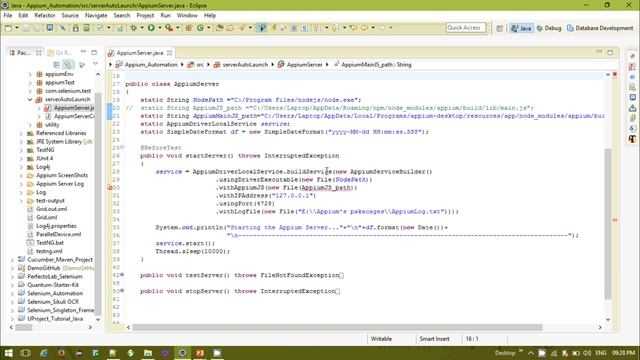Expand JRE System Library node
This screenshot has height=360, width=640.
[x=21, y=142]
